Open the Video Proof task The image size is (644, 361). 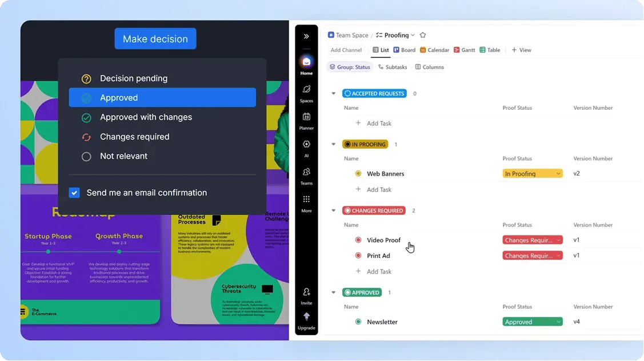point(383,240)
